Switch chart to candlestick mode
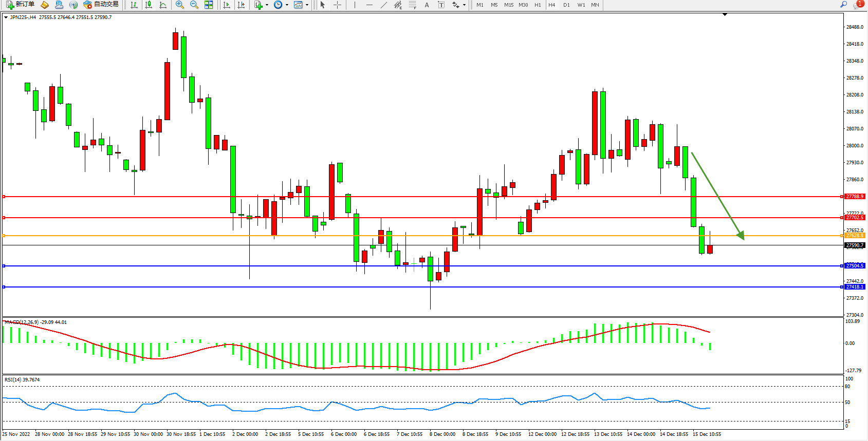Screen dimensions: 868x441 149,5
